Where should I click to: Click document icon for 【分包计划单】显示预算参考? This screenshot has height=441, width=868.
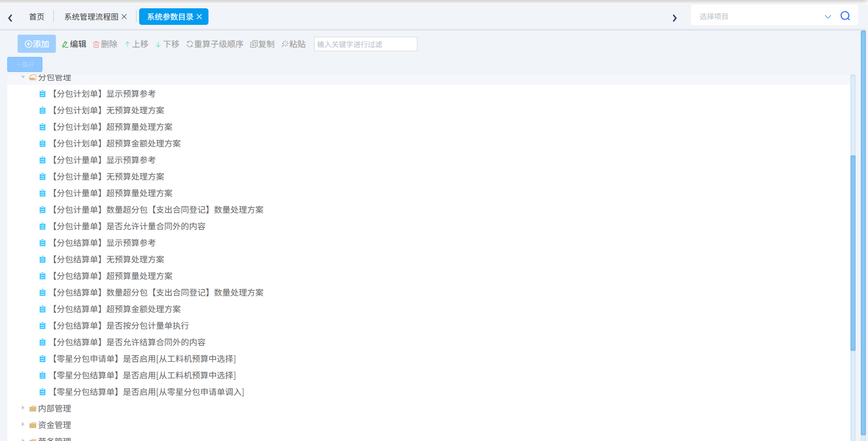(42, 94)
